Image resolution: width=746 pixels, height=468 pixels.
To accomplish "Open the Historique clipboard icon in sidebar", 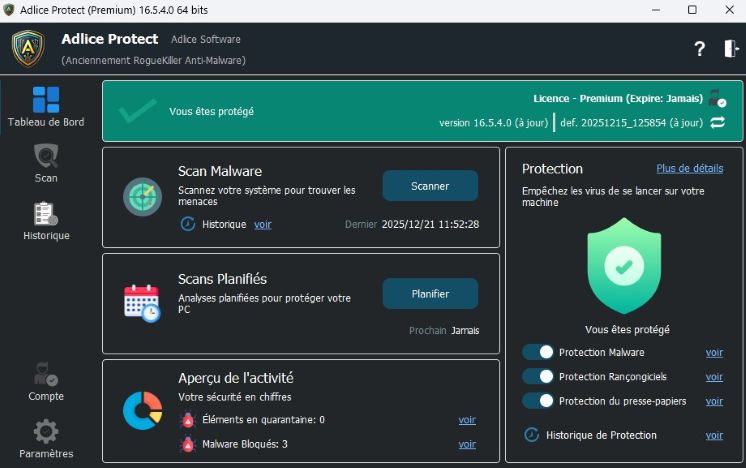I will pyautogui.click(x=46, y=214).
